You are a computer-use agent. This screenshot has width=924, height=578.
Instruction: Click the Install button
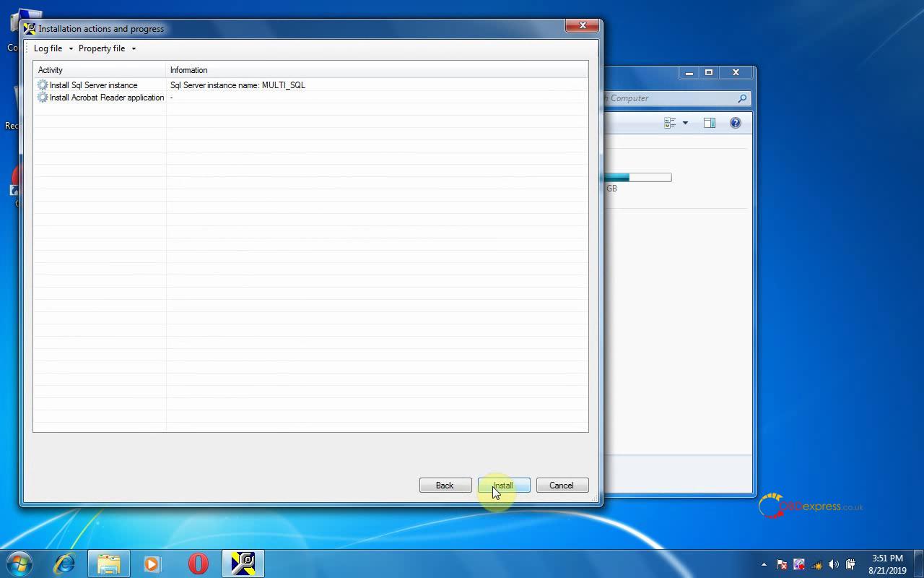pos(504,486)
